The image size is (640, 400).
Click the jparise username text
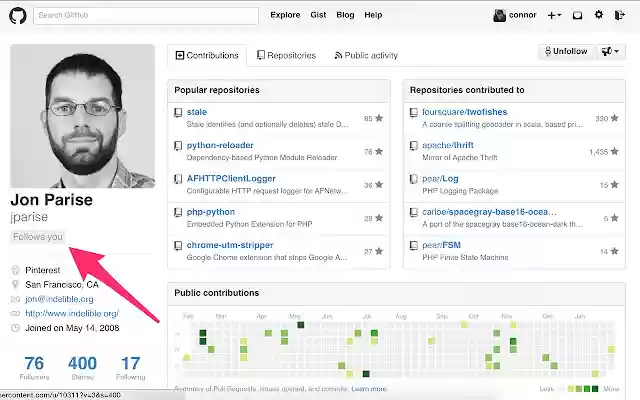(x=29, y=217)
